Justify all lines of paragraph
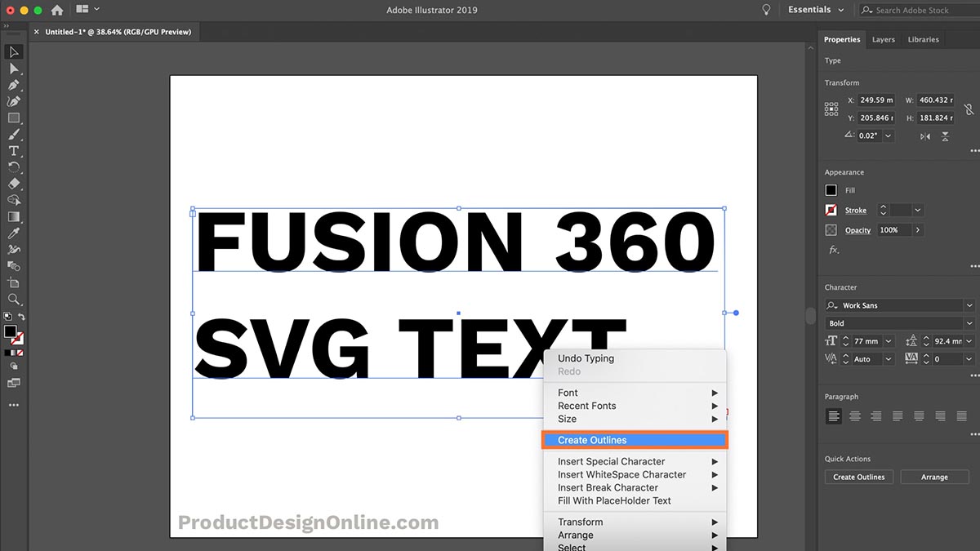This screenshot has height=551, width=980. [x=962, y=415]
